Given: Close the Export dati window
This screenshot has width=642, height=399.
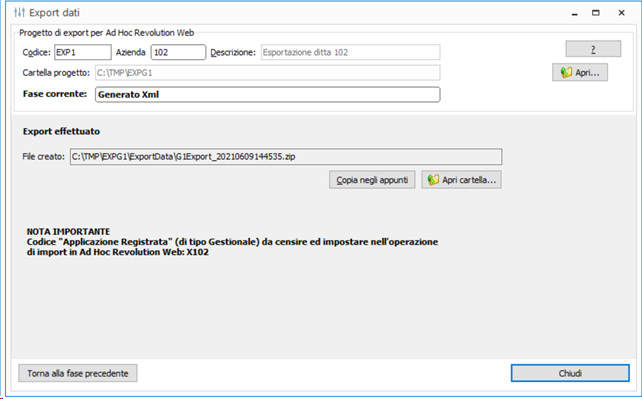Looking at the screenshot, I should (x=622, y=13).
